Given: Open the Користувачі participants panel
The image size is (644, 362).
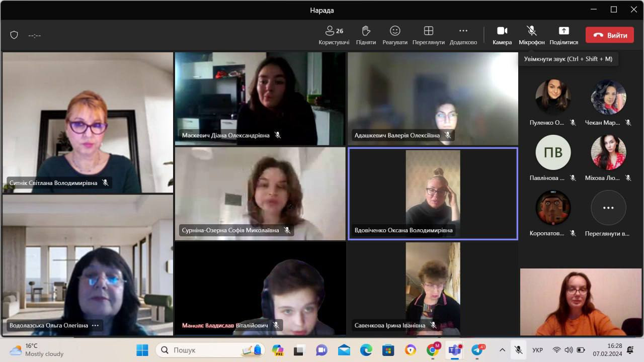Looking at the screenshot, I should click(334, 35).
